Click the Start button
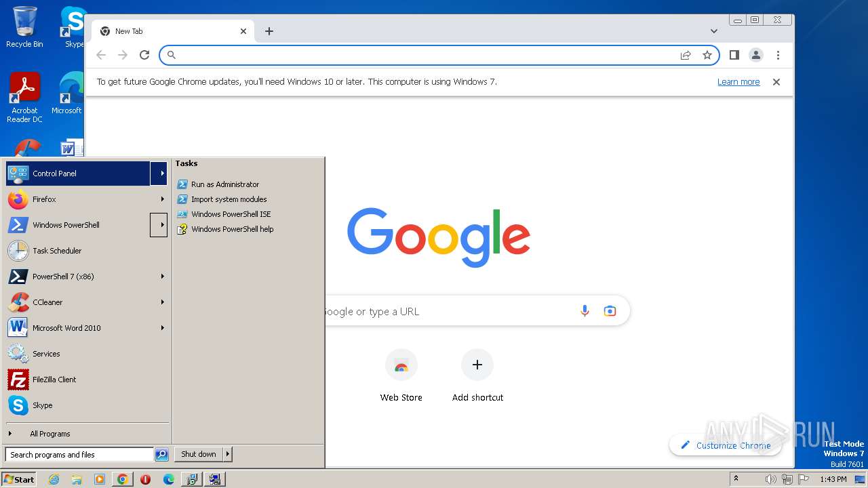 [19, 479]
